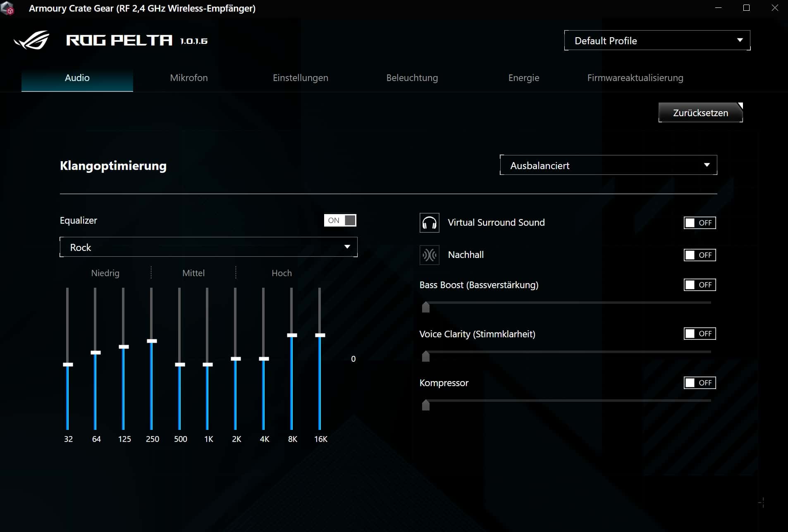Click the Nachhall reverb icon
This screenshot has width=788, height=532.
tap(429, 255)
